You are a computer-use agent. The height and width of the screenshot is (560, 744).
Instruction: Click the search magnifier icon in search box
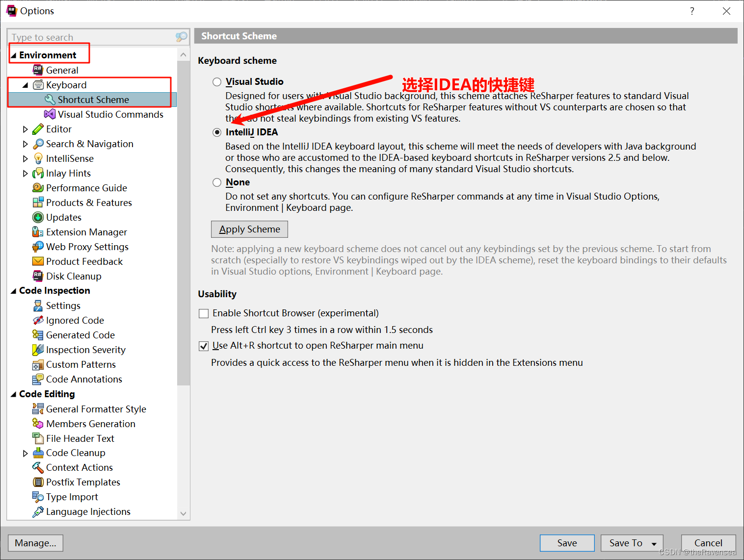tap(181, 37)
